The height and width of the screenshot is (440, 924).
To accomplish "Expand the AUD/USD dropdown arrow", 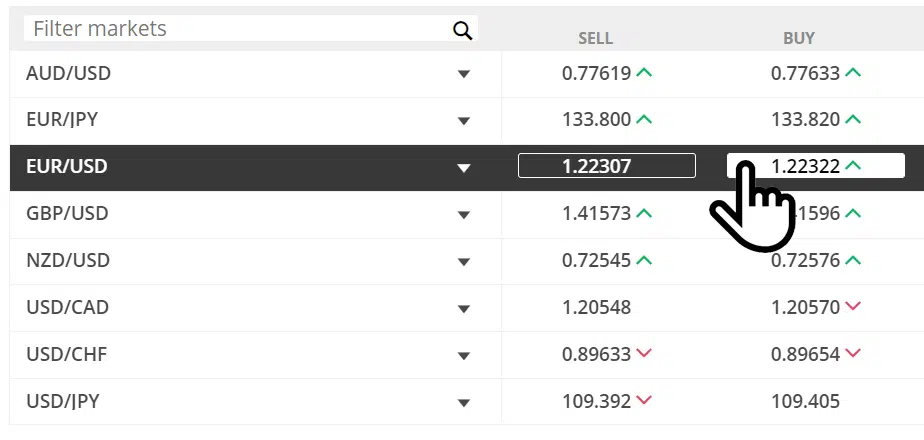I will pyautogui.click(x=464, y=74).
